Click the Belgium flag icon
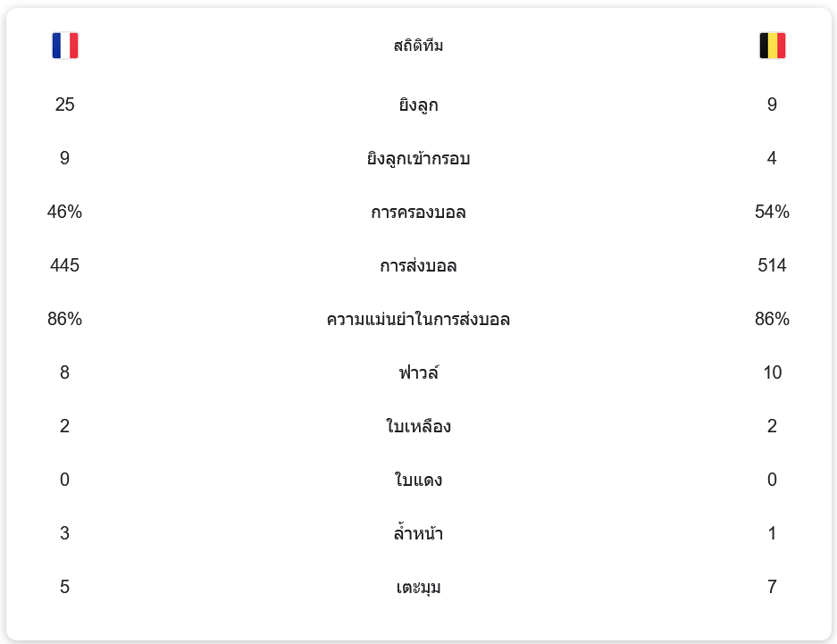The width and height of the screenshot is (837, 644). (x=772, y=46)
